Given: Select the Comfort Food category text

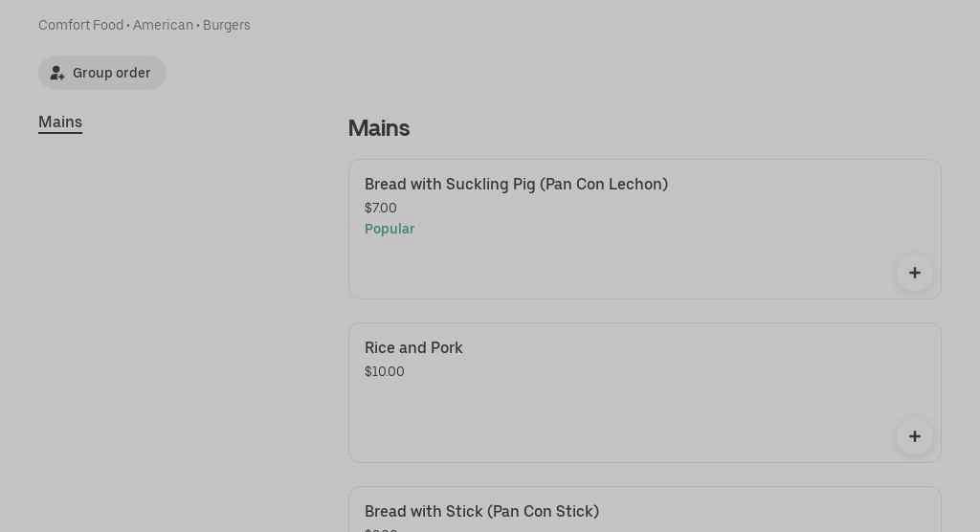Looking at the screenshot, I should (x=80, y=25).
